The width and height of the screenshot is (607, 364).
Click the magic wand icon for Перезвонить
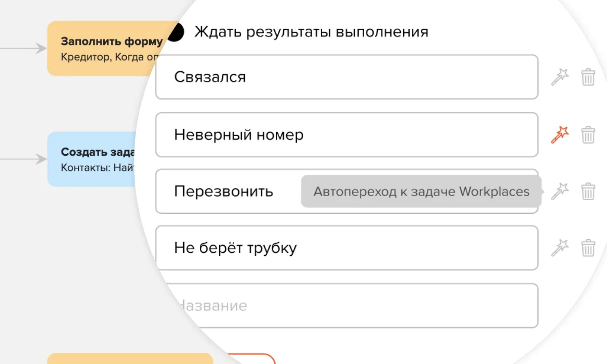coord(560,192)
